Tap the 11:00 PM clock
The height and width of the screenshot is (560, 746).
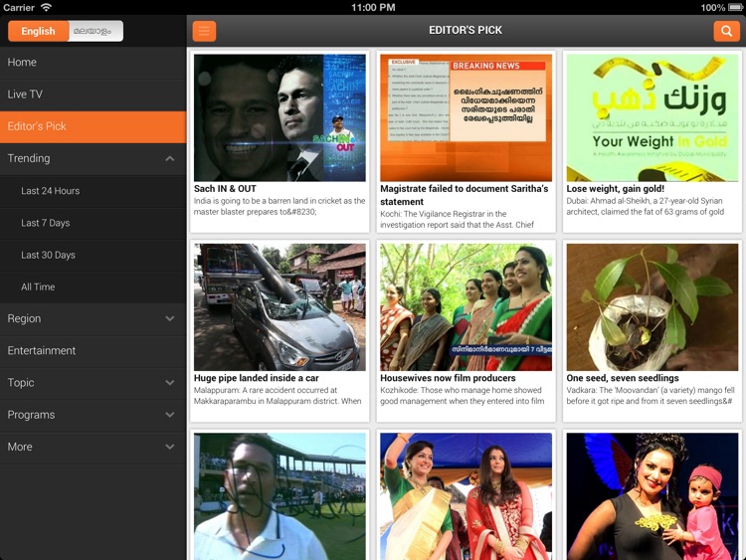pyautogui.click(x=373, y=7)
